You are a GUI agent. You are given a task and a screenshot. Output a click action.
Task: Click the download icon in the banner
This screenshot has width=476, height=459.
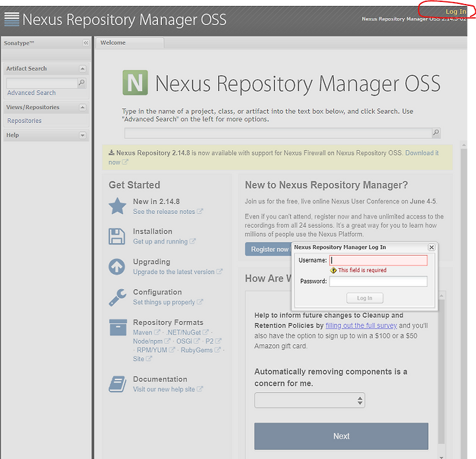click(x=112, y=153)
